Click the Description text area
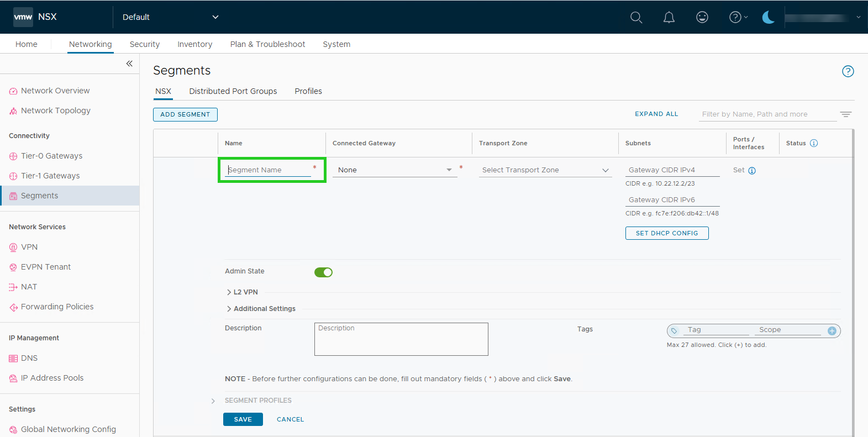868x437 pixels. pos(401,339)
